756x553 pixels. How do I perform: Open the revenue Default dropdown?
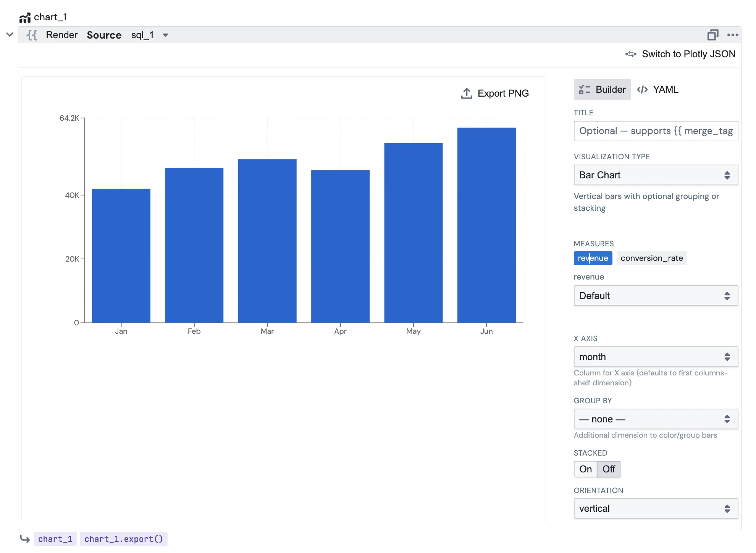click(x=656, y=296)
